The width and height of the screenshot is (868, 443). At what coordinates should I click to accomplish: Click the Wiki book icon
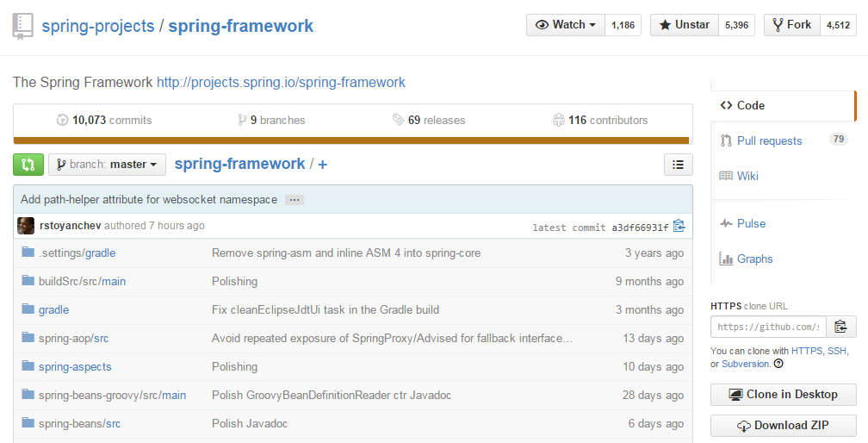(726, 176)
